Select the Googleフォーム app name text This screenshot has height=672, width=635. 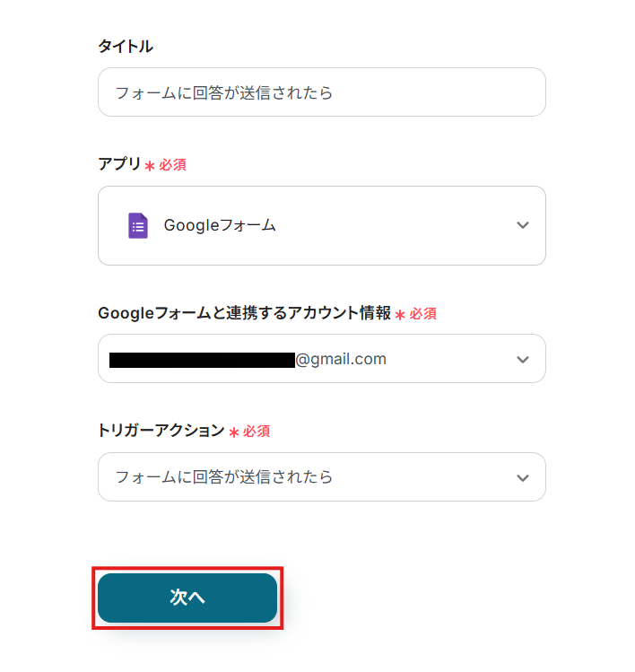pos(220,225)
